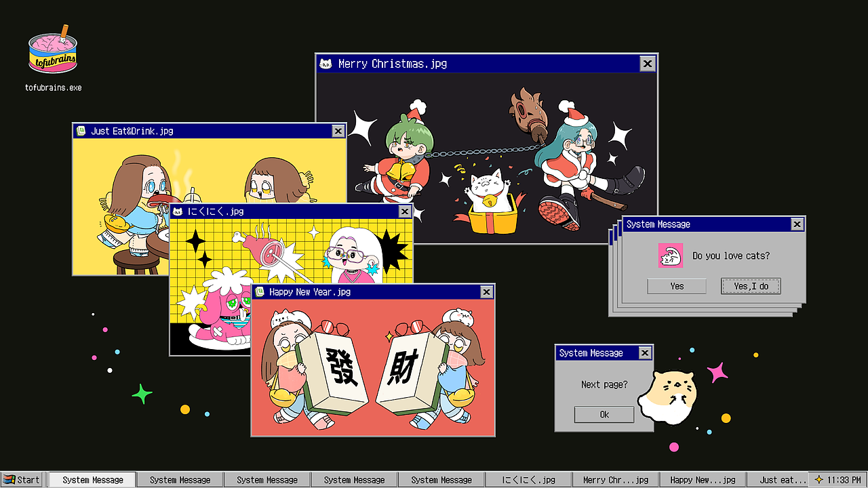Answer Yes in the cats dialog
The image size is (868, 488).
[677, 286]
